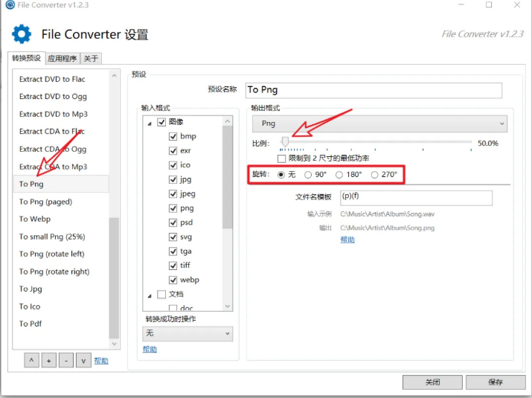Open the 转换成功时操作 dropdown
Viewport: 532px width, 398px height.
pyautogui.click(x=188, y=333)
